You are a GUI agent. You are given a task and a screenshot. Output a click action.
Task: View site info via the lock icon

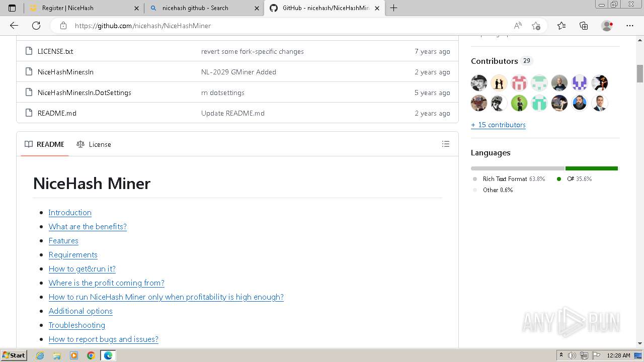point(63,26)
